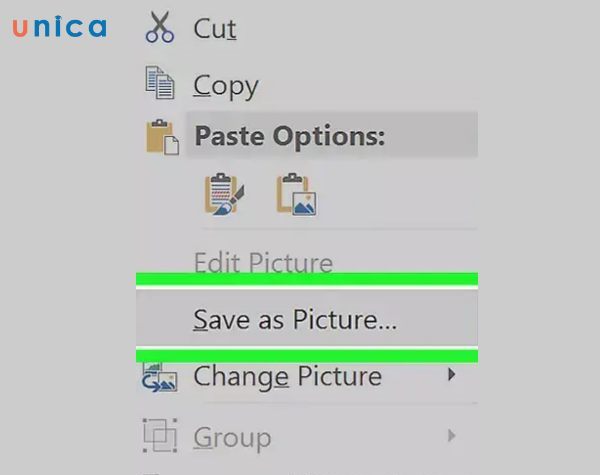Open the Change Picture menu item

pyautogui.click(x=287, y=377)
